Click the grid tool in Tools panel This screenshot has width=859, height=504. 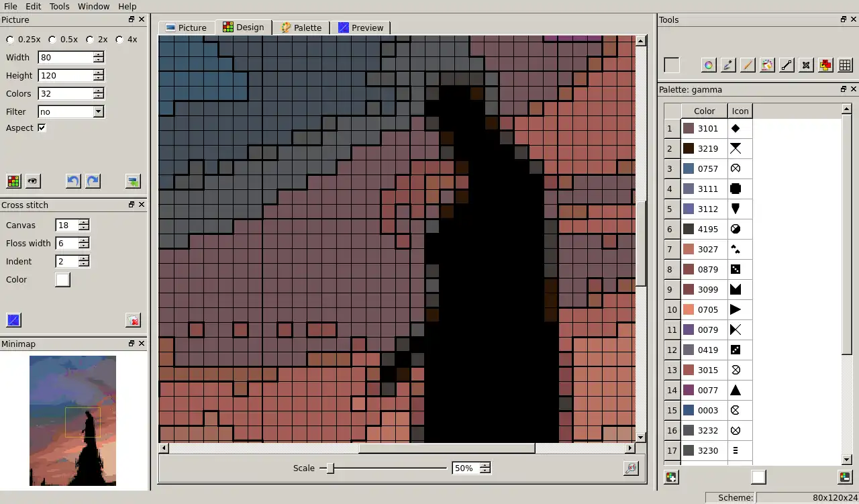point(846,65)
